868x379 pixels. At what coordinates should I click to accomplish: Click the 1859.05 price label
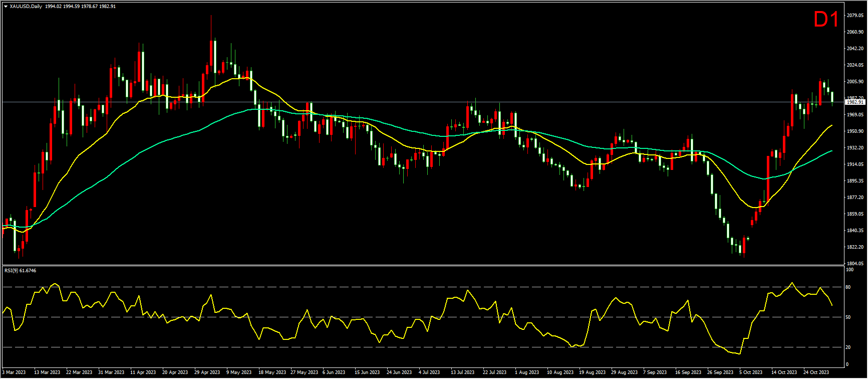(854, 214)
